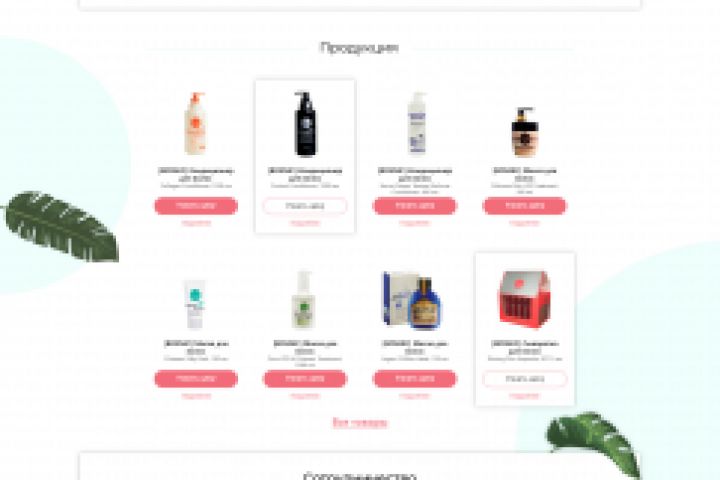The width and height of the screenshot is (720, 480).
Task: Open the white-and-purple bottle product image
Action: pyautogui.click(x=416, y=123)
